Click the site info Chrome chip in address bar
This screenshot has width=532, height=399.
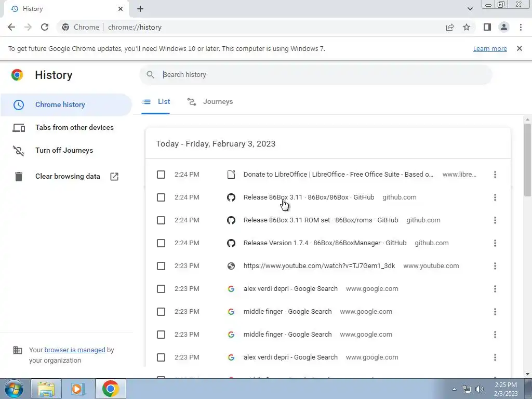(81, 27)
